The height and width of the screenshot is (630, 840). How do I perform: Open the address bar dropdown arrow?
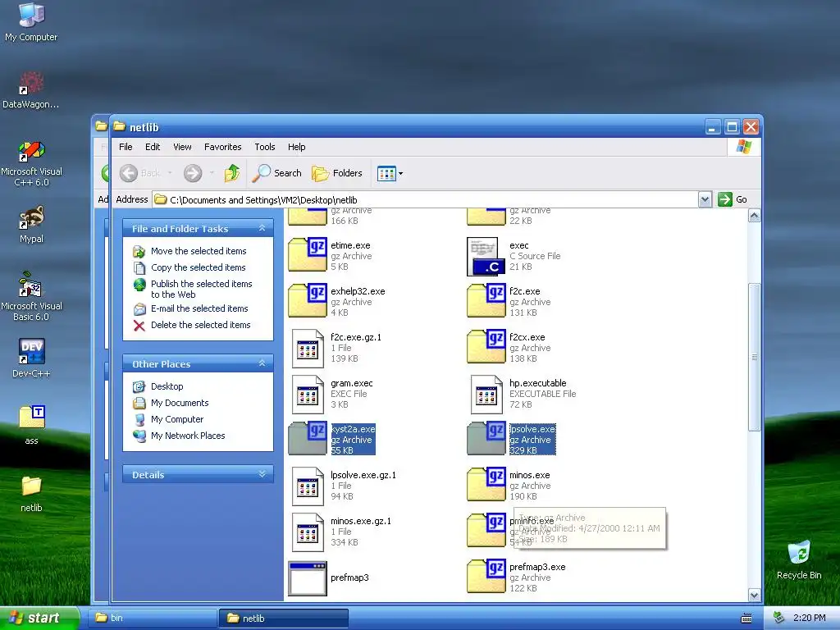pos(705,199)
